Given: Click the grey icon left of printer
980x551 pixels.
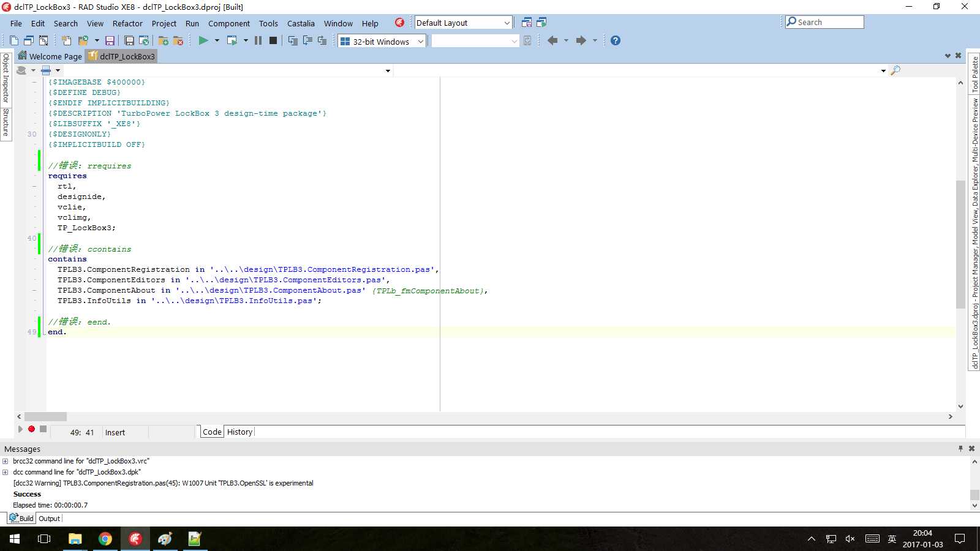Looking at the screenshot, I should [21, 70].
